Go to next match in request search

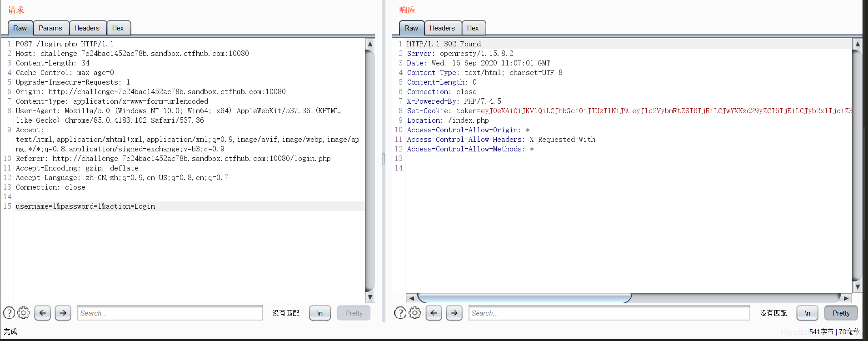tap(63, 313)
